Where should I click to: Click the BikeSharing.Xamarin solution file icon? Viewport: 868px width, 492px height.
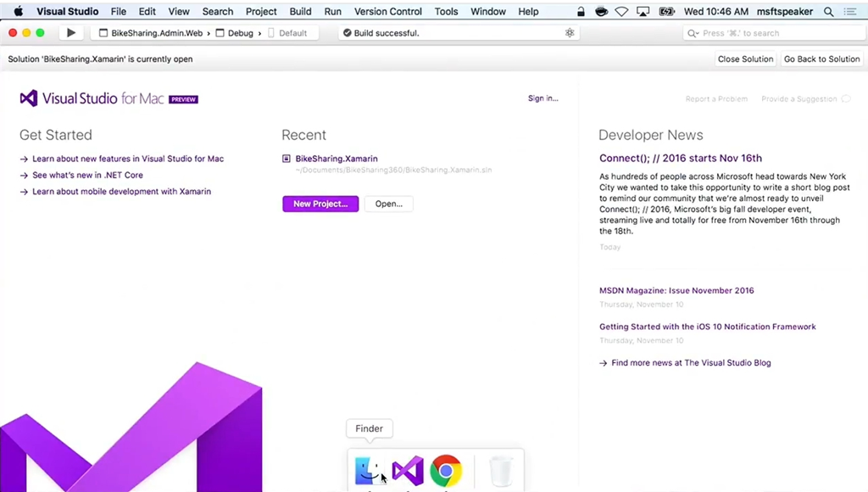tap(287, 159)
